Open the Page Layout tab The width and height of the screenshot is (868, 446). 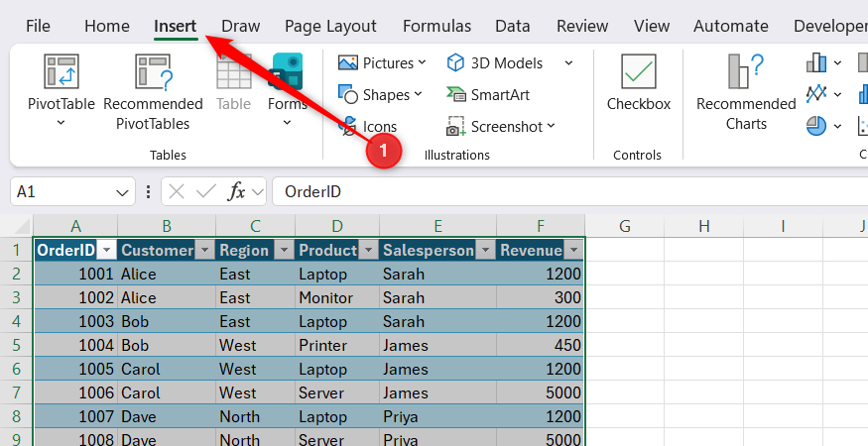[x=330, y=26]
